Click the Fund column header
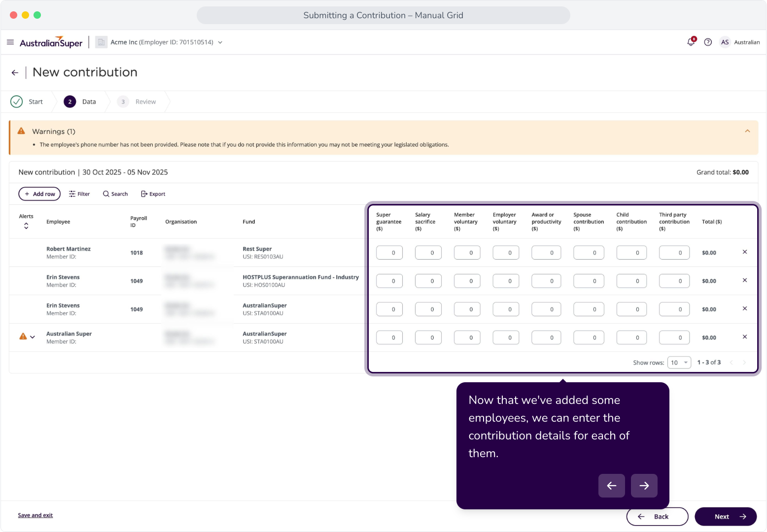 pos(249,222)
